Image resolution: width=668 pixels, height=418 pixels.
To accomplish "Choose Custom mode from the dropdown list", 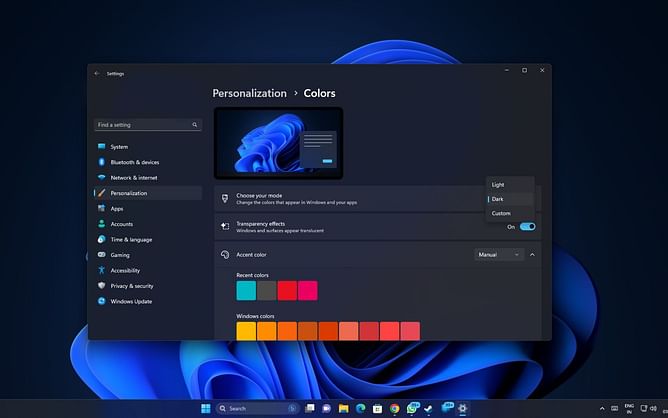I will click(x=510, y=213).
